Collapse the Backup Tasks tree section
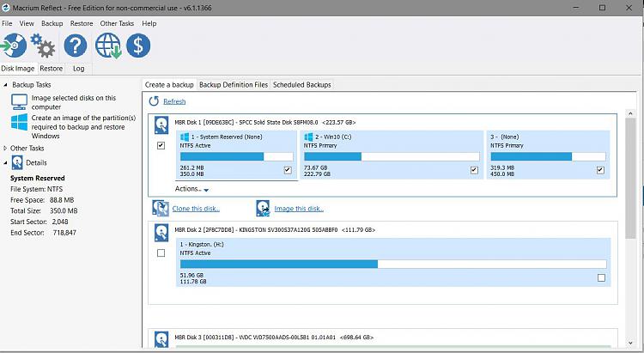 tap(5, 85)
